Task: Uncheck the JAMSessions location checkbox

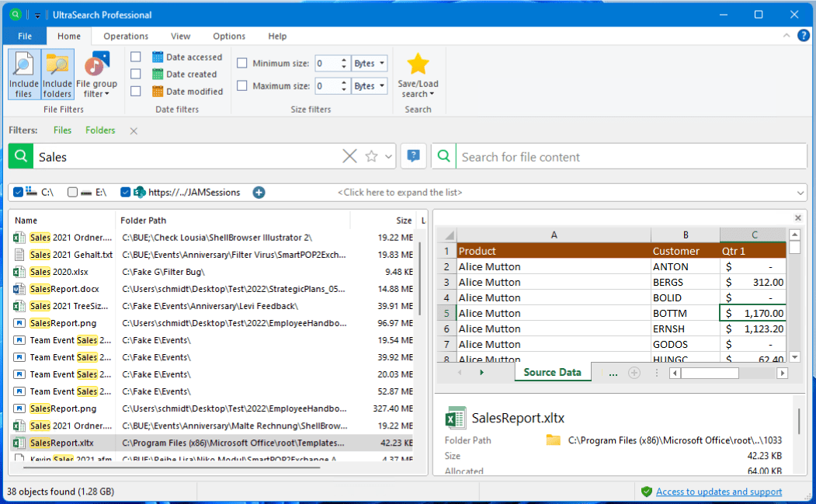Action: (x=125, y=192)
